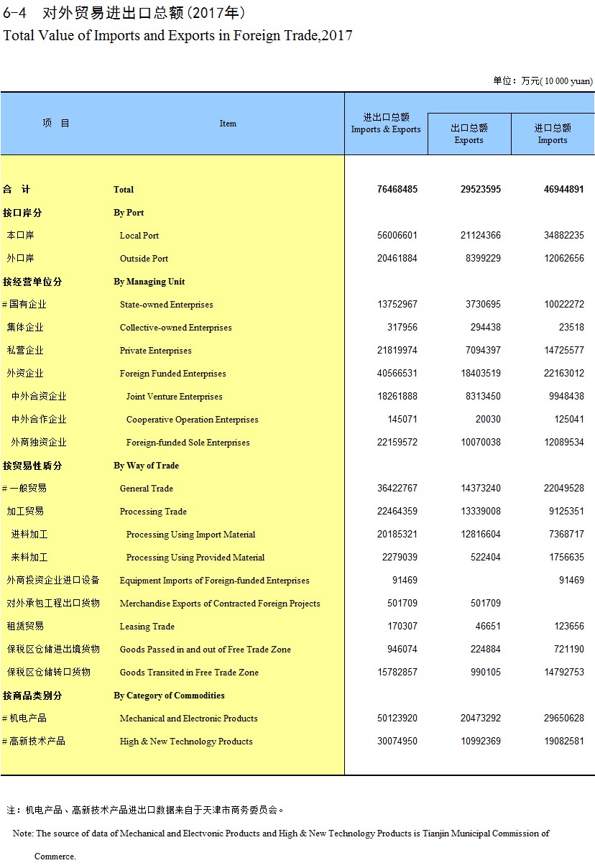Screen dimensions: 595x868
Task: Select Local Port value 56006601
Action: pyautogui.click(x=397, y=236)
